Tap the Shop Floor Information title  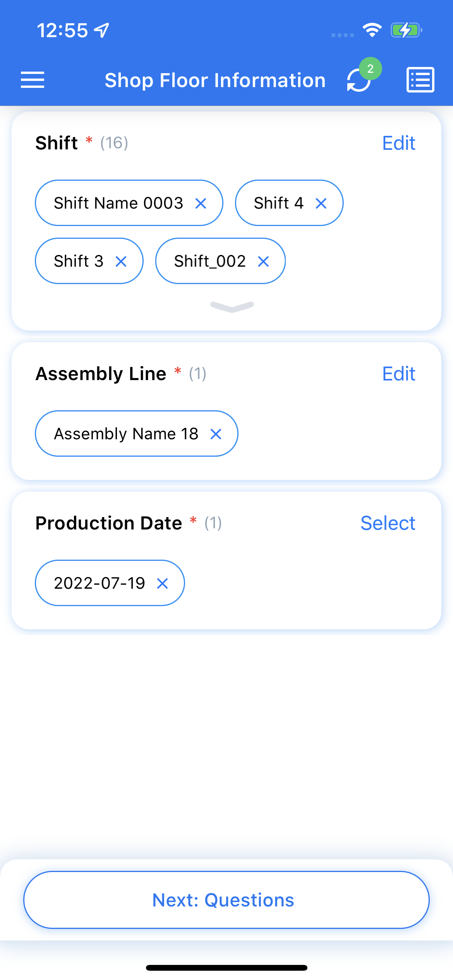[x=215, y=81]
